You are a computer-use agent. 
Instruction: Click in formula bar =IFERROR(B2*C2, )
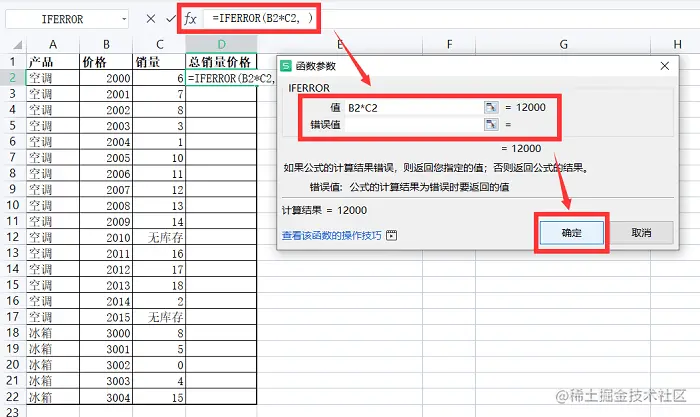[x=262, y=18]
